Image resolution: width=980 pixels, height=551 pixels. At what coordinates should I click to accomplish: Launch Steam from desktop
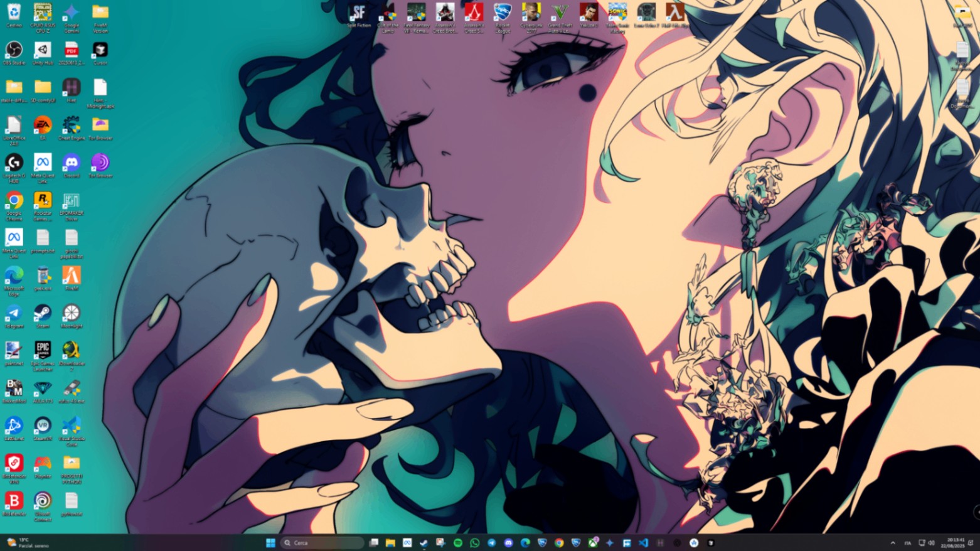(x=43, y=316)
